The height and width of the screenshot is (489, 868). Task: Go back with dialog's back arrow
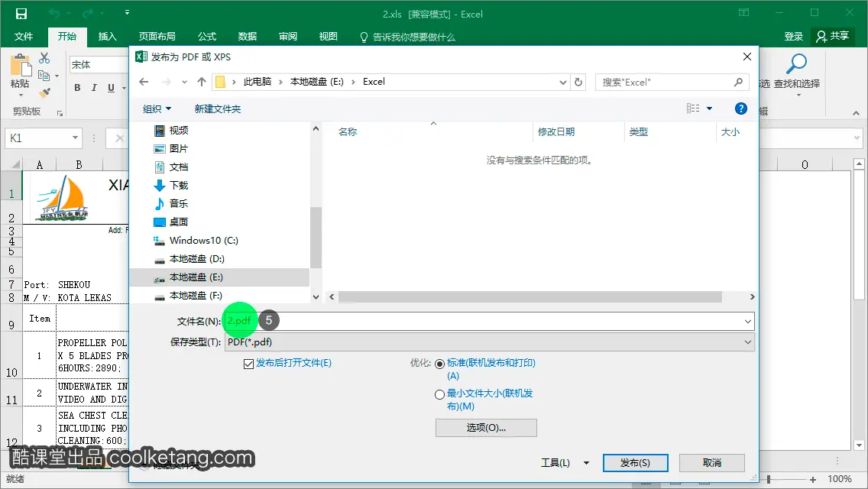pos(144,82)
